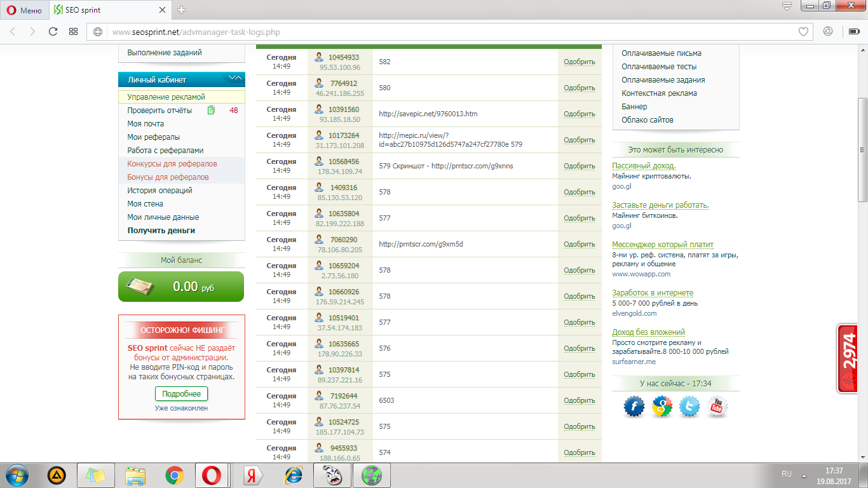868x488 pixels.
Task: Approve the report with text 582
Action: coord(579,62)
